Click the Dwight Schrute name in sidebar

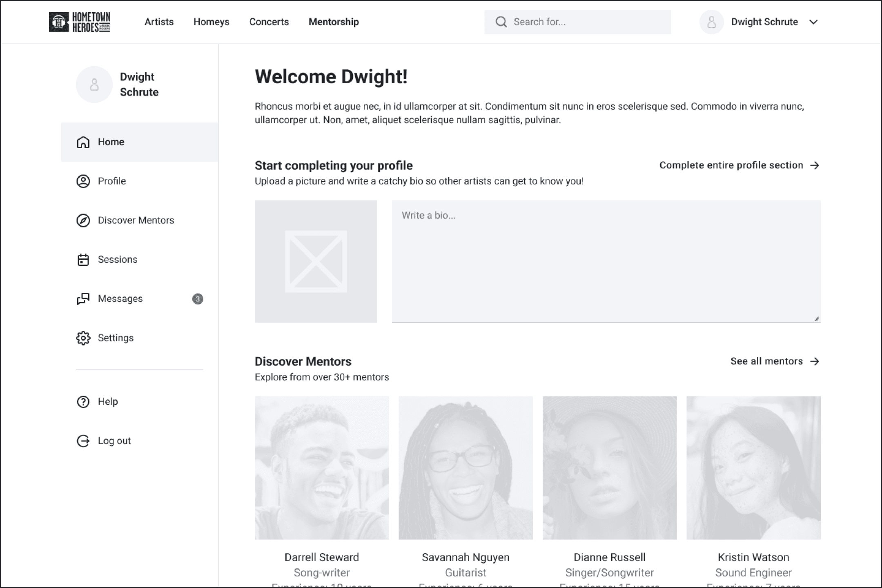pyautogui.click(x=139, y=85)
